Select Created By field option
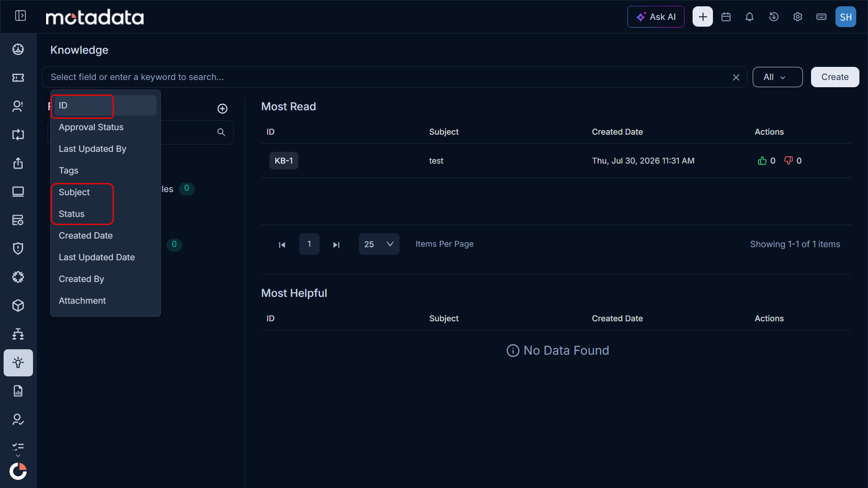The image size is (868, 488). coord(105,279)
